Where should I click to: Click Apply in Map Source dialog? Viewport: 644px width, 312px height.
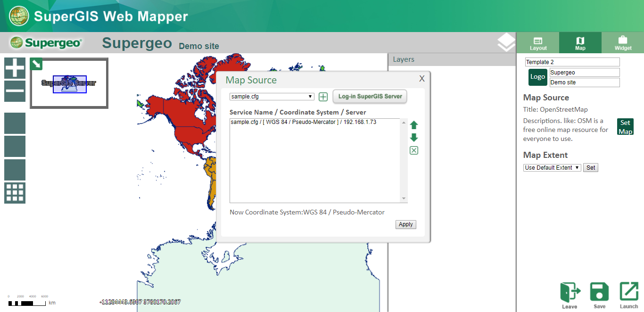point(405,224)
